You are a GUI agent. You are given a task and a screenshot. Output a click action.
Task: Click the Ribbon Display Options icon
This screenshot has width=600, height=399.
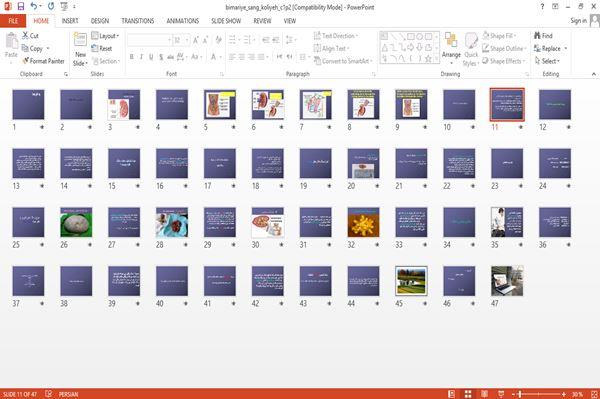[555, 7]
